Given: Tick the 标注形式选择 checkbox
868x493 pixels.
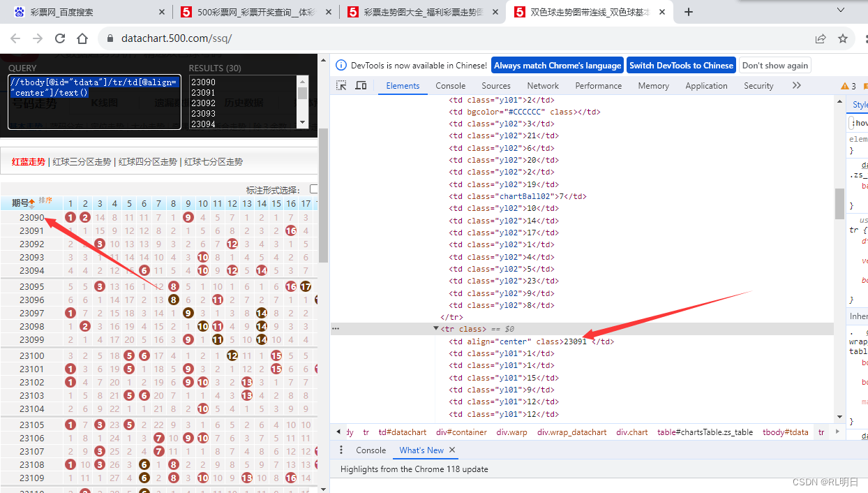Looking at the screenshot, I should point(314,189).
